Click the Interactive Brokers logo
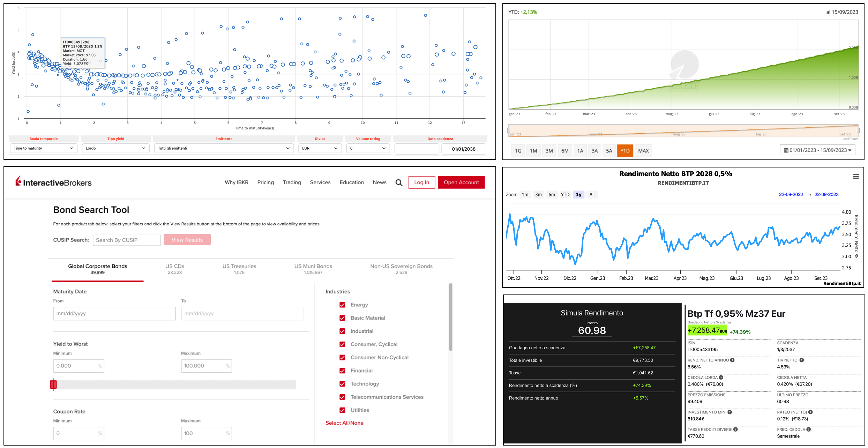868x448 pixels. tap(53, 182)
